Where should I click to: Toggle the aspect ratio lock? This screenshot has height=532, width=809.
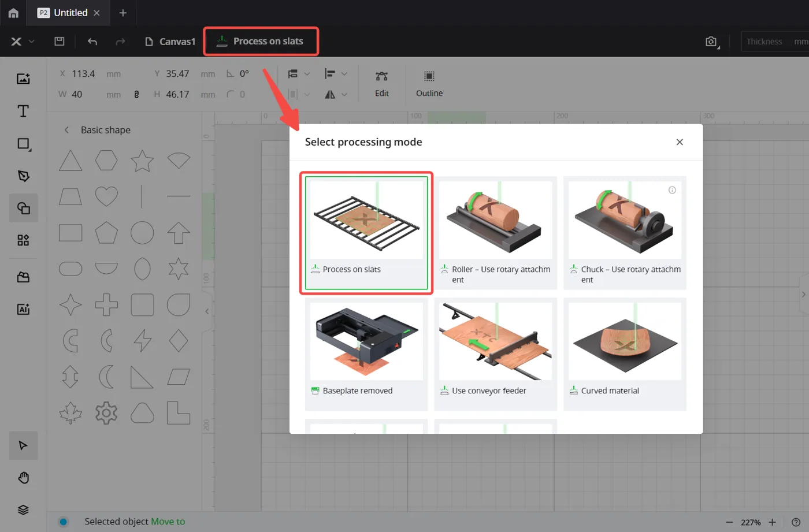136,95
